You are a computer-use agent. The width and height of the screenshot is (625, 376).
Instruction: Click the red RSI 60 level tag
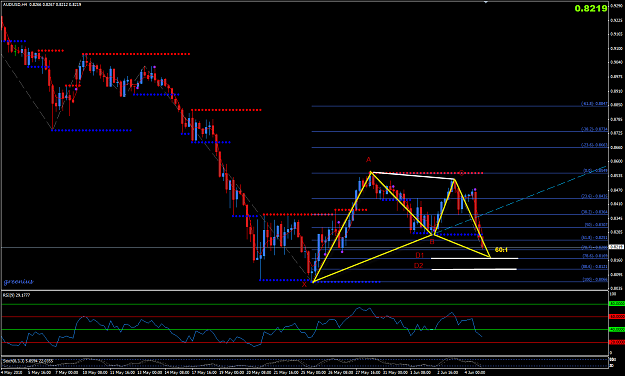click(x=617, y=317)
